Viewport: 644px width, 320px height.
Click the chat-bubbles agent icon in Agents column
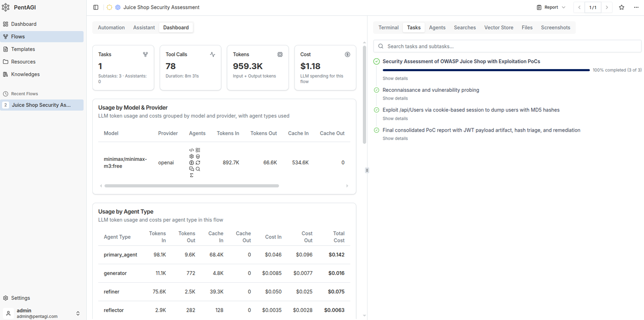(191, 169)
